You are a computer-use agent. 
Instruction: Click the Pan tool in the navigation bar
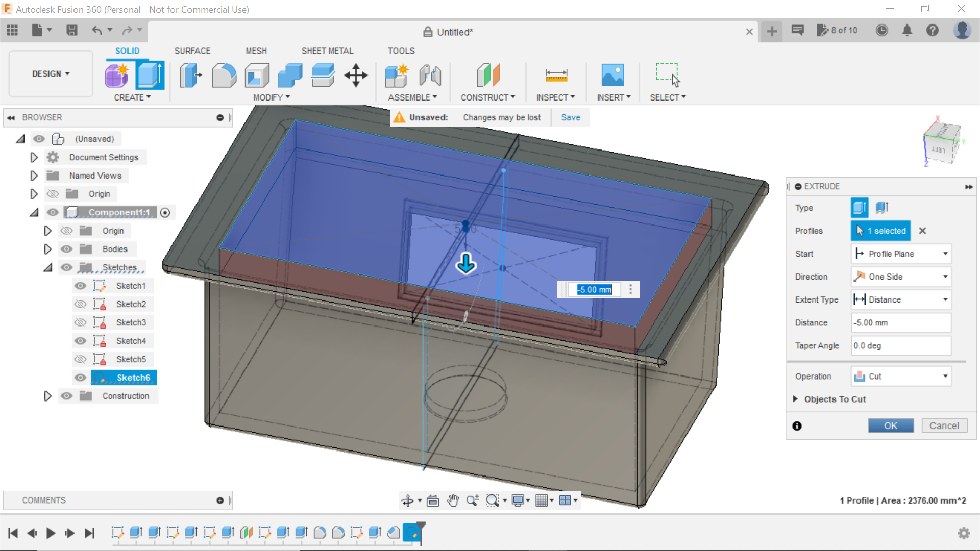453,500
